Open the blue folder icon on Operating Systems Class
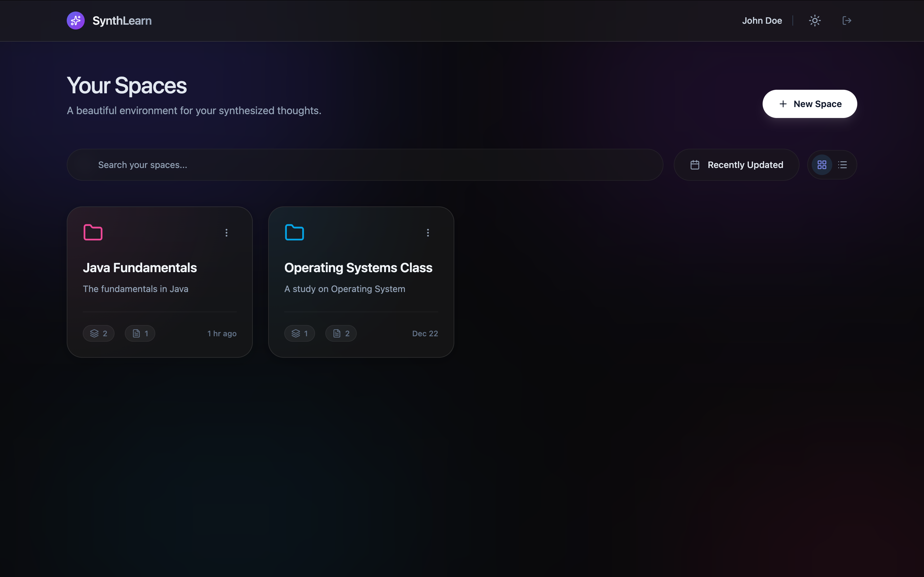 coord(294,232)
